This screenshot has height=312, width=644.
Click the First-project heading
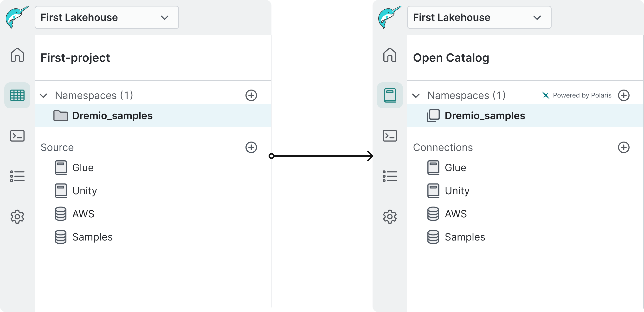tap(75, 58)
